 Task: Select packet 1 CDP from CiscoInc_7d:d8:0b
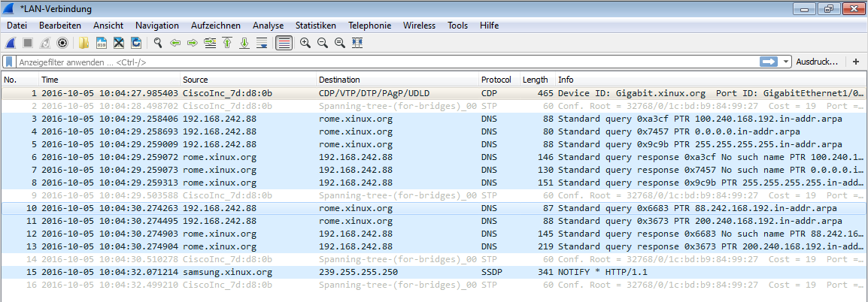[433, 93]
